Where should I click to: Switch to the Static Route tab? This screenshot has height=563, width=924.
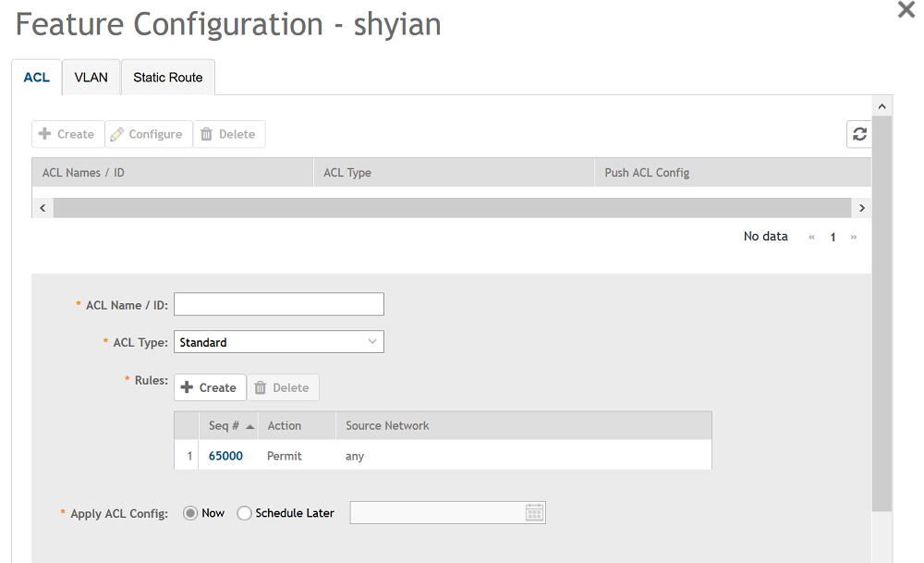coord(168,78)
